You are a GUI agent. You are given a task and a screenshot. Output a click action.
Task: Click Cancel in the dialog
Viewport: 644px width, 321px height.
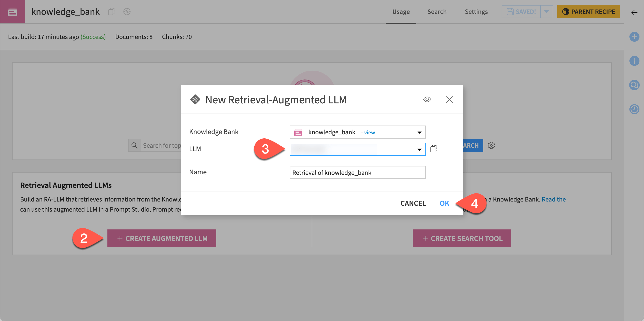(413, 203)
